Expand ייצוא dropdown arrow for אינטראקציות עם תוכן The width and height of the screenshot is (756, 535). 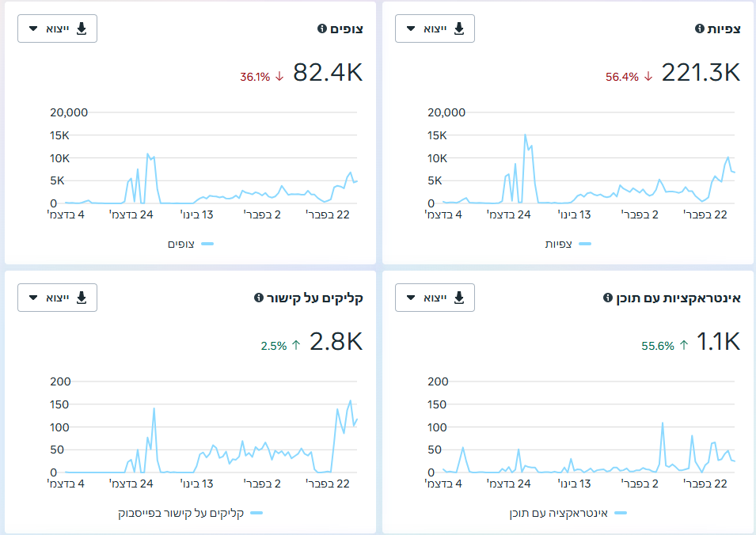411,298
